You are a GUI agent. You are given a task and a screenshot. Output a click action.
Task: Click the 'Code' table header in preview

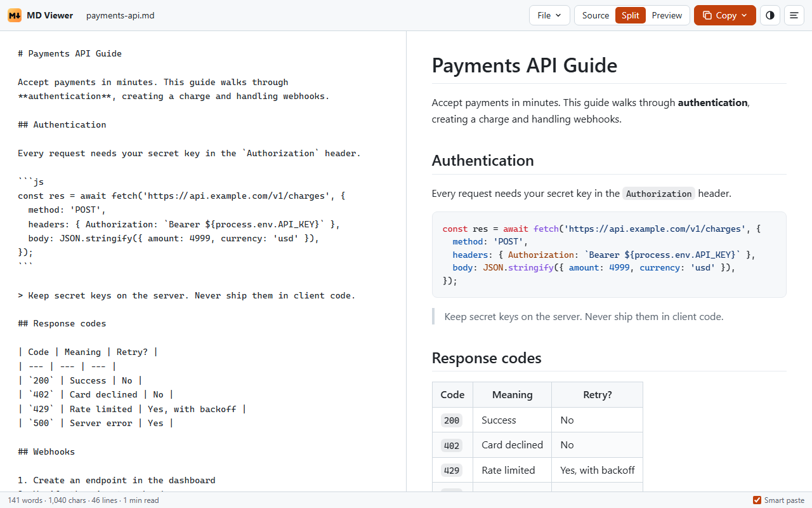pyautogui.click(x=452, y=395)
